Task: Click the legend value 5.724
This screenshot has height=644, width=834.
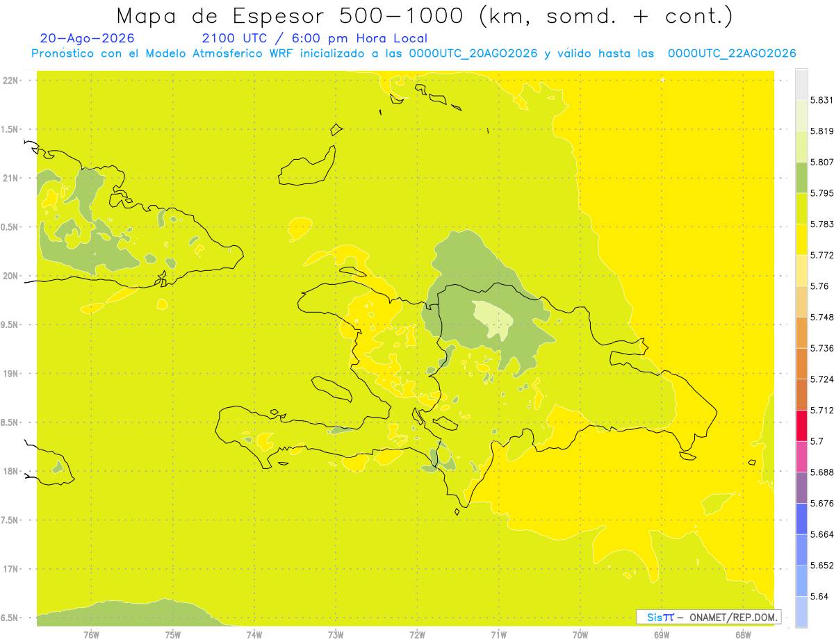Action: (822, 379)
